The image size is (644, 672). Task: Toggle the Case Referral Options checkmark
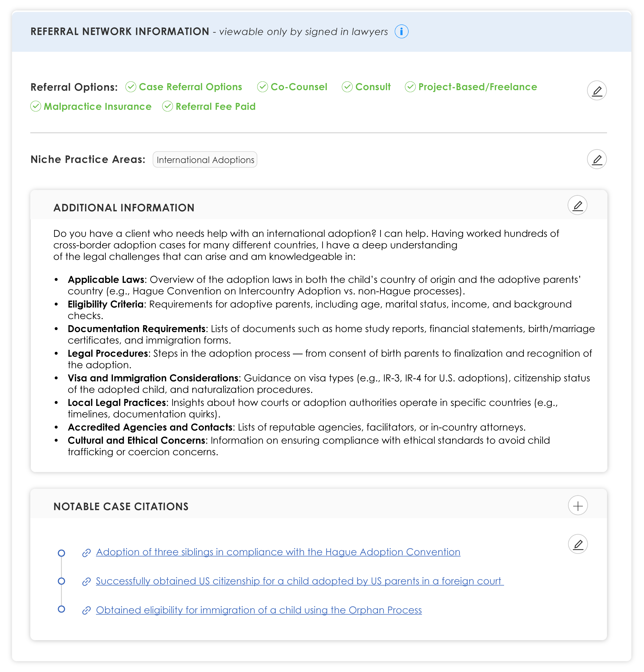[x=131, y=87]
